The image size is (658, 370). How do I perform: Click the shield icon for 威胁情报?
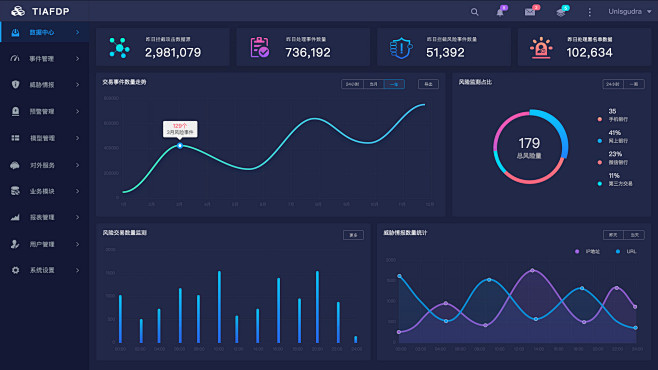click(x=16, y=84)
